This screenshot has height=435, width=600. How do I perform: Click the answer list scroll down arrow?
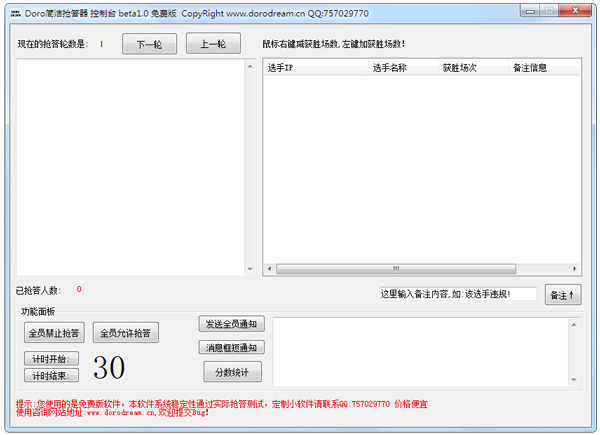click(x=250, y=269)
